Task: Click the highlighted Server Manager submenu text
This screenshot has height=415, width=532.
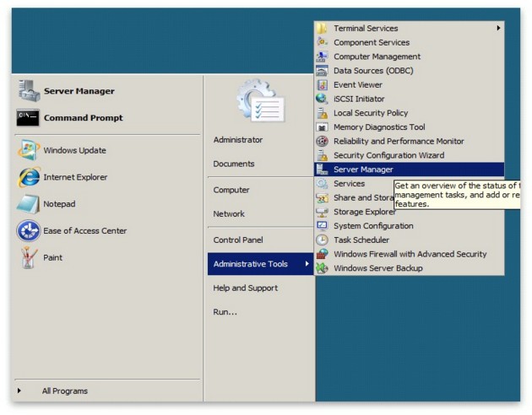Action: click(363, 170)
